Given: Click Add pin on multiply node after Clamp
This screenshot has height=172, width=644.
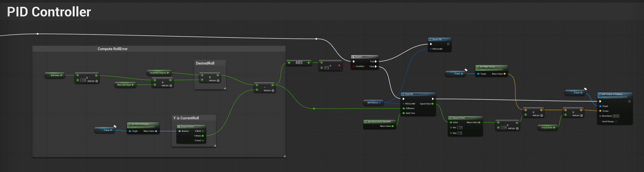Looking at the screenshot, I should (513, 128).
